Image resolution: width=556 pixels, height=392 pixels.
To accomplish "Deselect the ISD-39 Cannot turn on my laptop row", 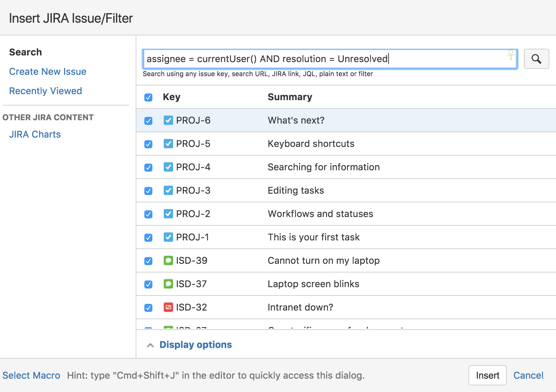I will [x=148, y=261].
